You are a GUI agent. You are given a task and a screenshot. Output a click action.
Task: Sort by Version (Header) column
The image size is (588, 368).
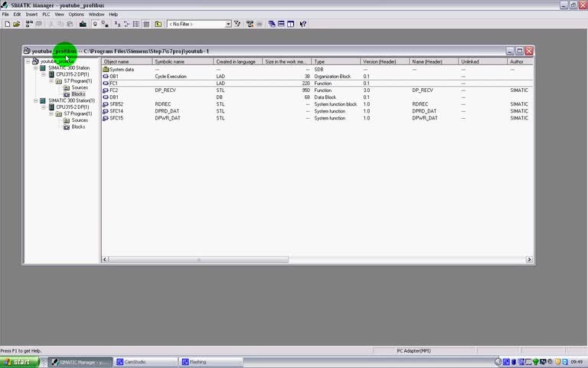tap(384, 61)
